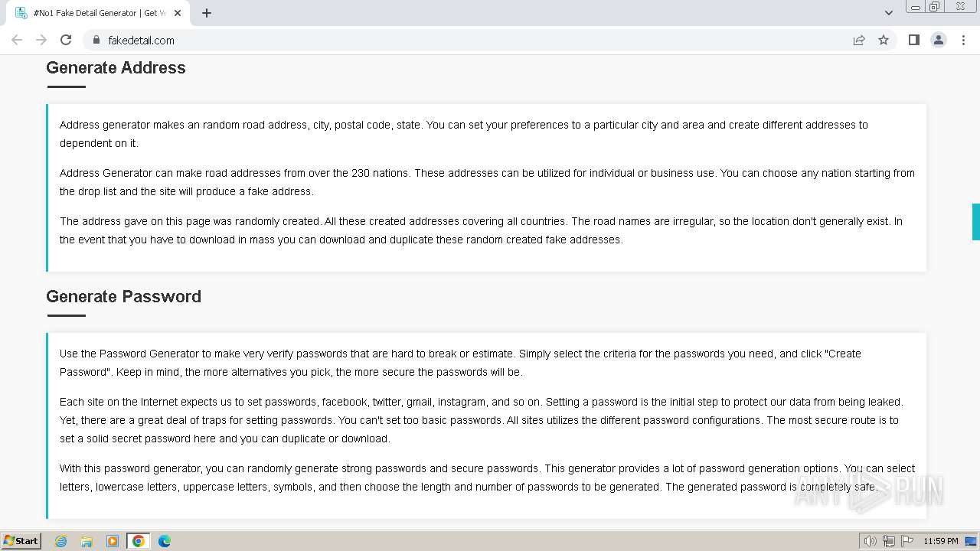
Task: Share this page via the share icon
Action: click(859, 40)
